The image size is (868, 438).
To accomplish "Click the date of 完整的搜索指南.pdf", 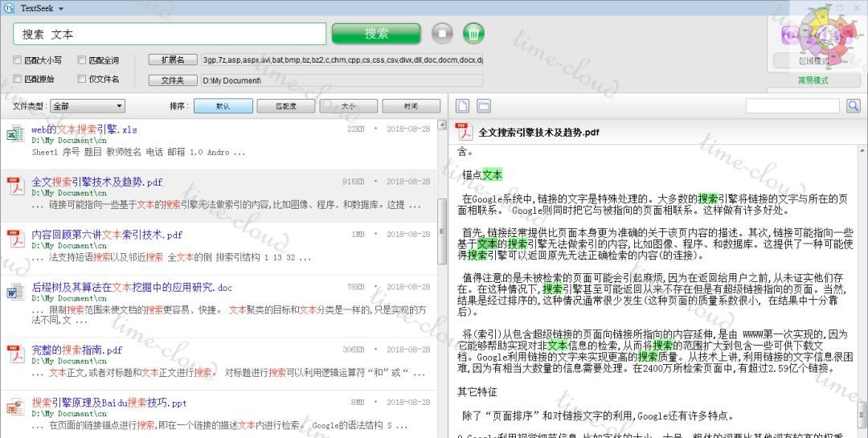I will pyautogui.click(x=408, y=349).
